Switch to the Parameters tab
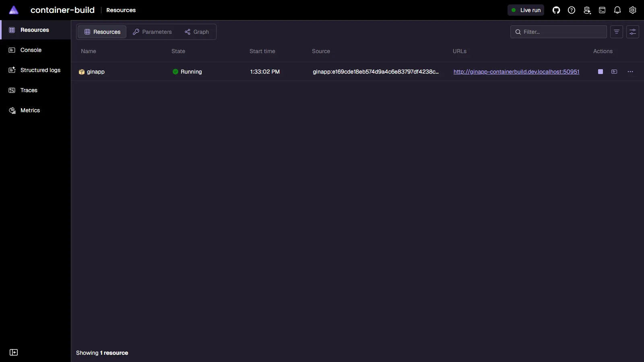Screen dimensions: 644x362 [152, 32]
